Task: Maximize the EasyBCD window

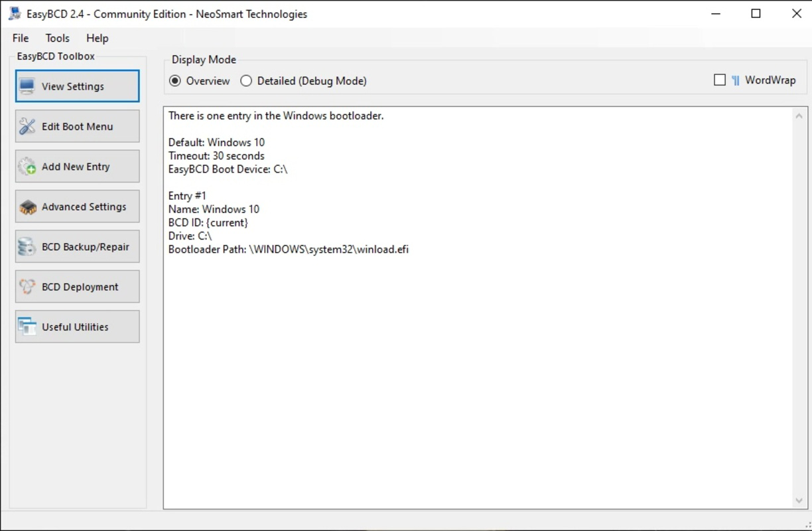Action: click(x=756, y=14)
